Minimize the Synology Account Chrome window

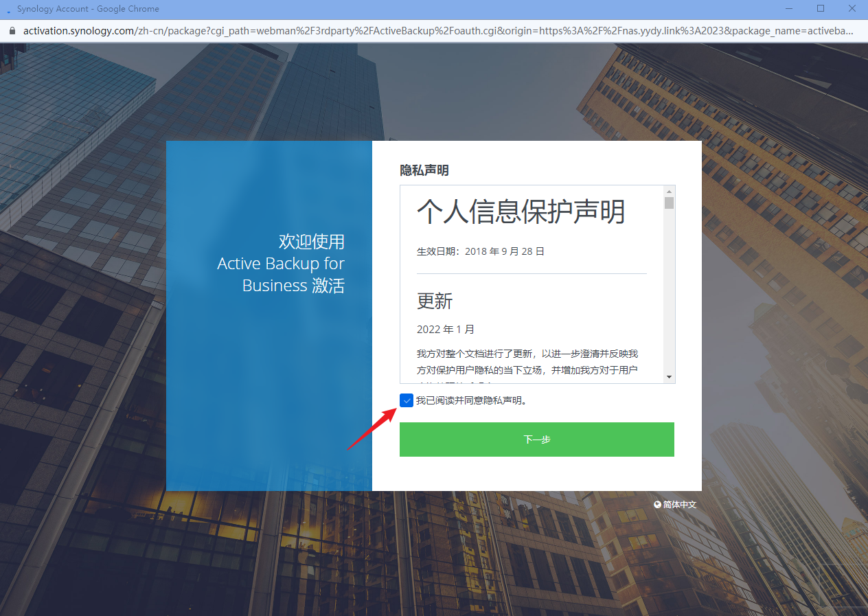point(790,9)
